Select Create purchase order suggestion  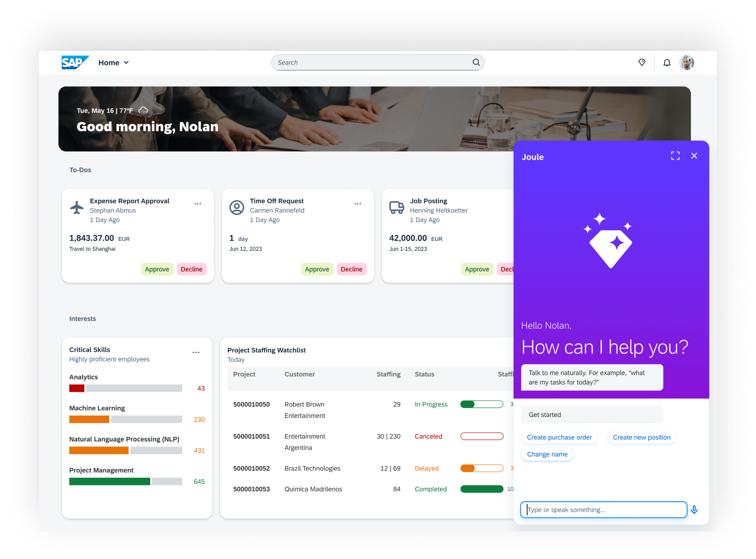(x=559, y=437)
